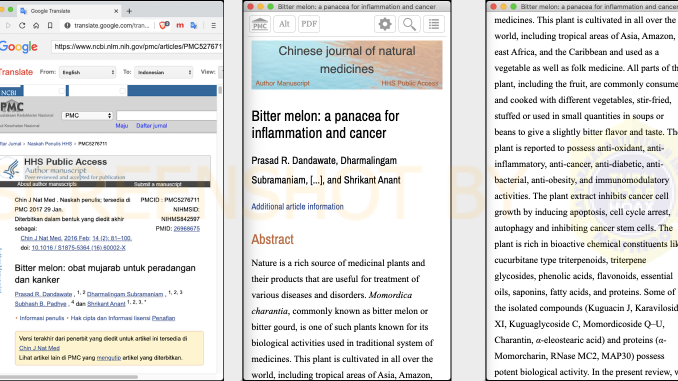Click 'About author manuscripts' tab
678x381 pixels.
[47, 184]
